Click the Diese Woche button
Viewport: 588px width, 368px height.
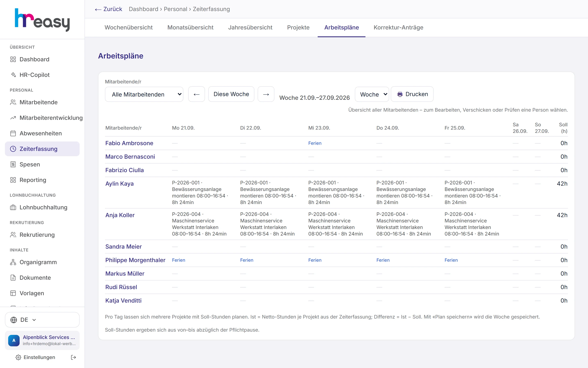pos(231,94)
